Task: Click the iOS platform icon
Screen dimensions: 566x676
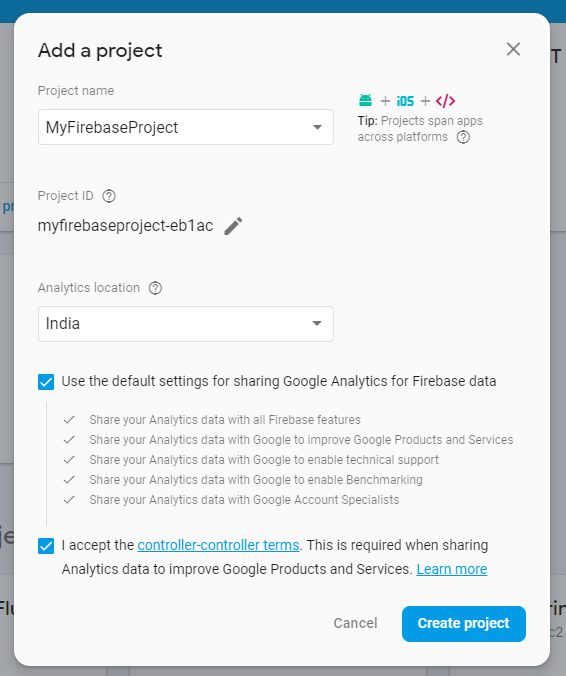Action: [x=405, y=101]
